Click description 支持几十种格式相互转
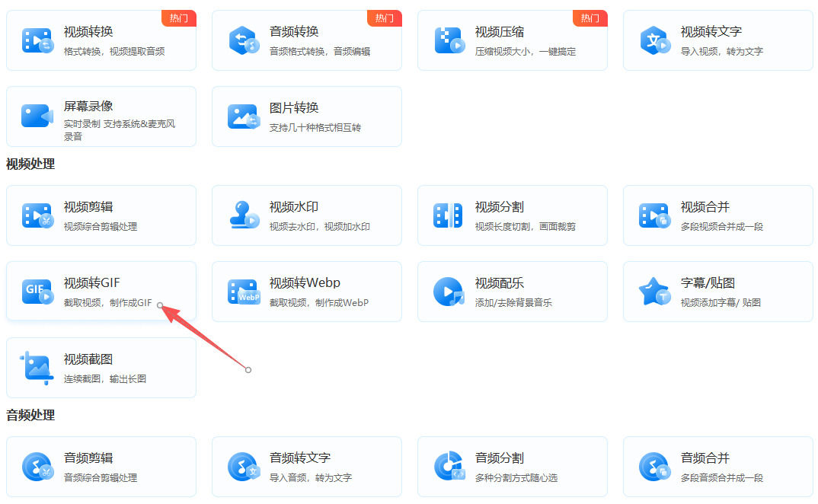This screenshot has height=504, width=818. (x=315, y=128)
